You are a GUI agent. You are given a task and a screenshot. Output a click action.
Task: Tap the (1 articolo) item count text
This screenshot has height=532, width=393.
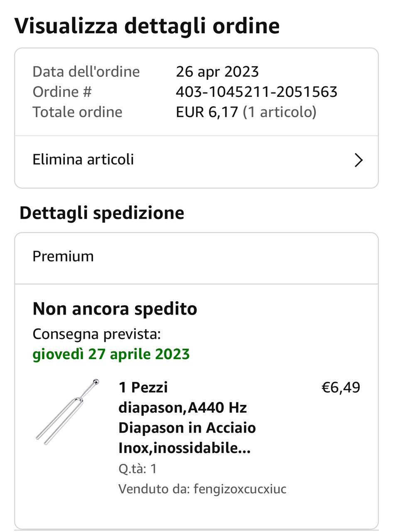(x=280, y=112)
